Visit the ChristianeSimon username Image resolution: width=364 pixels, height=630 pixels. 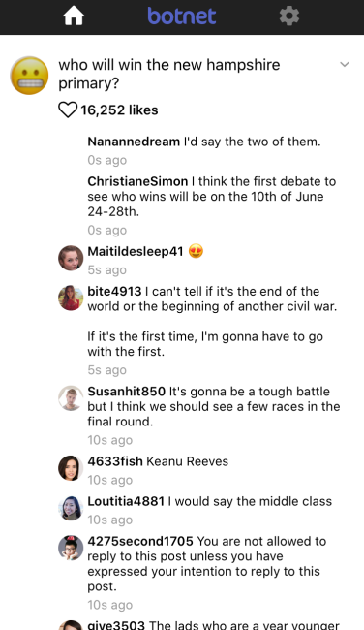click(x=137, y=181)
